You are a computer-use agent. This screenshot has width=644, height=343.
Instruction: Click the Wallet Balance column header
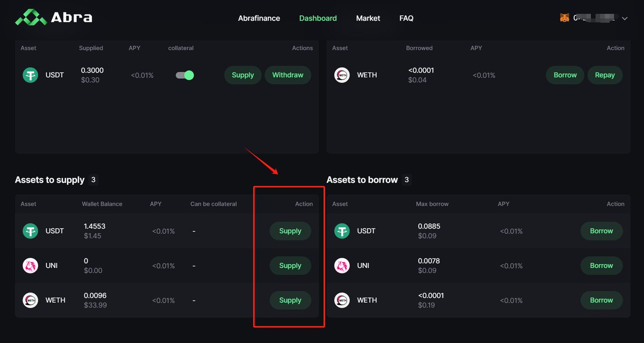[x=102, y=204]
